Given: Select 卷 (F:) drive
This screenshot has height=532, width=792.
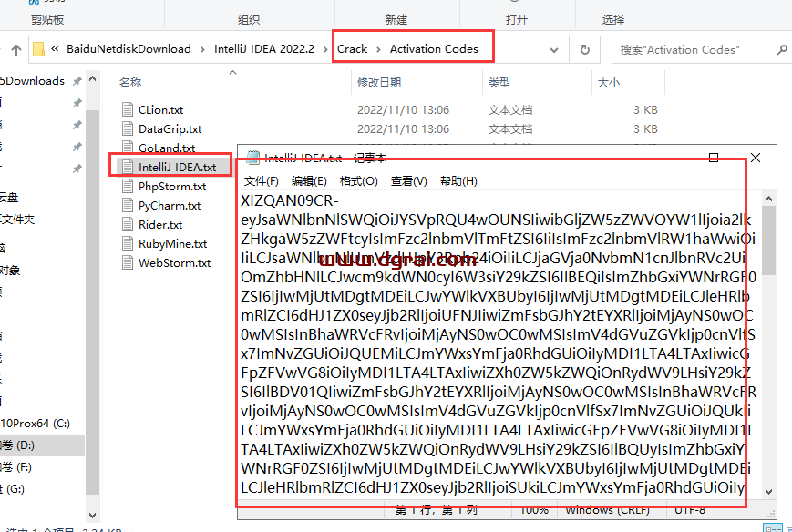Looking at the screenshot, I should point(15,467).
